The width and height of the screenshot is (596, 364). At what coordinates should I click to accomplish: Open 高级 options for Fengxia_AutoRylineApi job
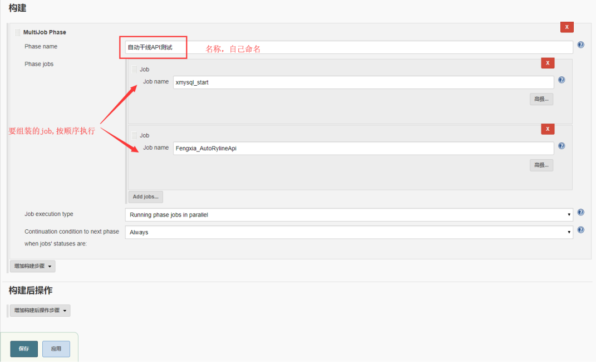(541, 165)
